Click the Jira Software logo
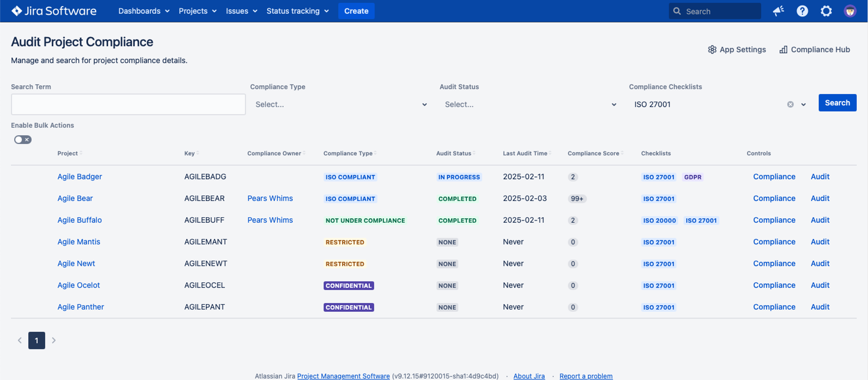This screenshot has height=380, width=868. [x=54, y=11]
